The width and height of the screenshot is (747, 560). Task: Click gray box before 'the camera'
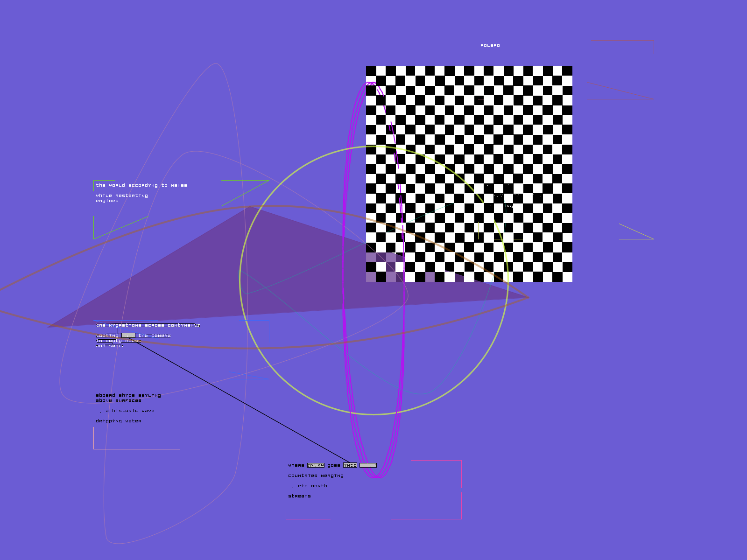click(128, 336)
